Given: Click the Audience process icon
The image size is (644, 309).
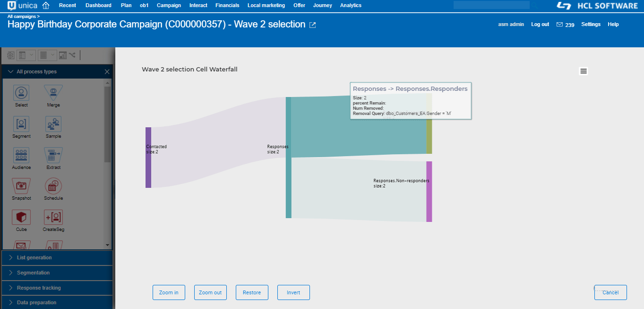Looking at the screenshot, I should 21,155.
